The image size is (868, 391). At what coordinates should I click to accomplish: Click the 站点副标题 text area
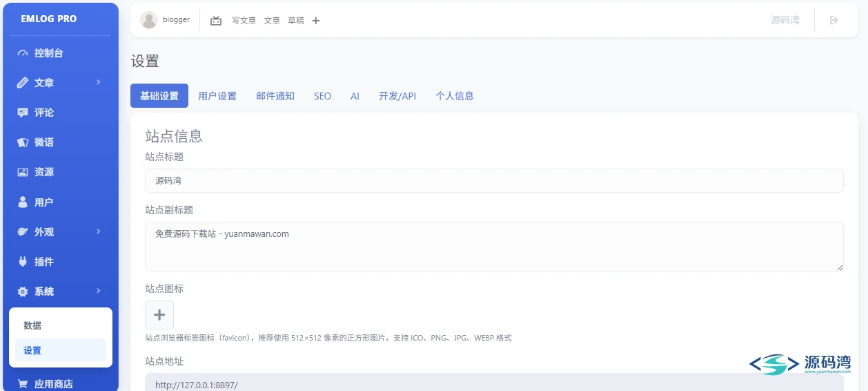[494, 247]
